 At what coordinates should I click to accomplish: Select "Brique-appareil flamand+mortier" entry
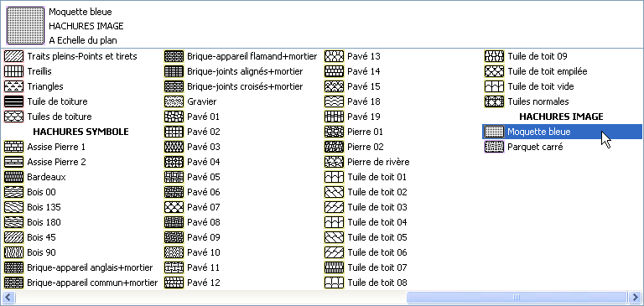pos(241,56)
